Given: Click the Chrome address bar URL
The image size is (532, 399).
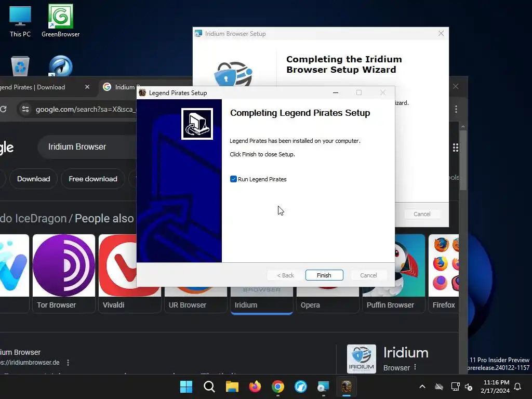Looking at the screenshot, I should coord(86,109).
